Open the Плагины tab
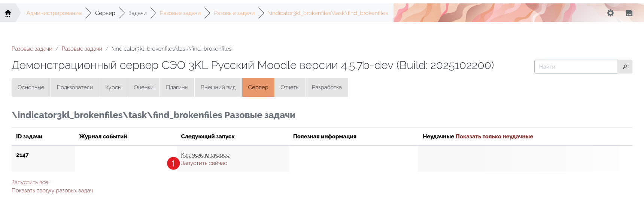The width and height of the screenshot is (644, 201). click(x=177, y=87)
